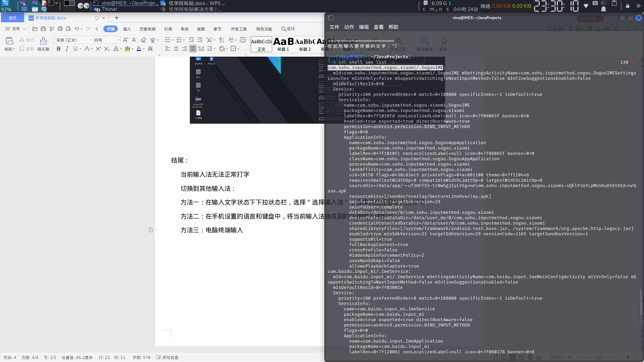This screenshot has height=362, width=644.
Task: Clear formatting with the eraser icon
Action: click(x=144, y=40)
